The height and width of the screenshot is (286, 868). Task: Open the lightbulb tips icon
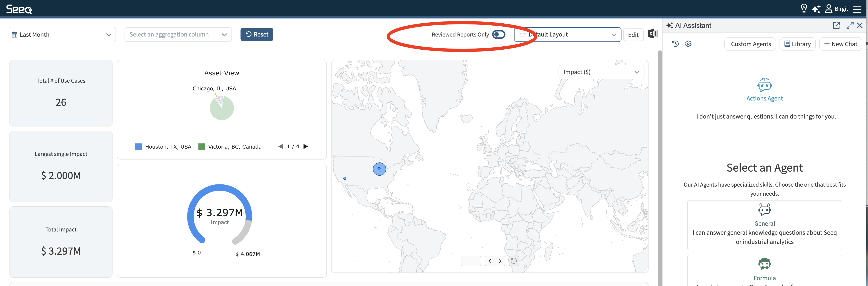click(x=804, y=8)
